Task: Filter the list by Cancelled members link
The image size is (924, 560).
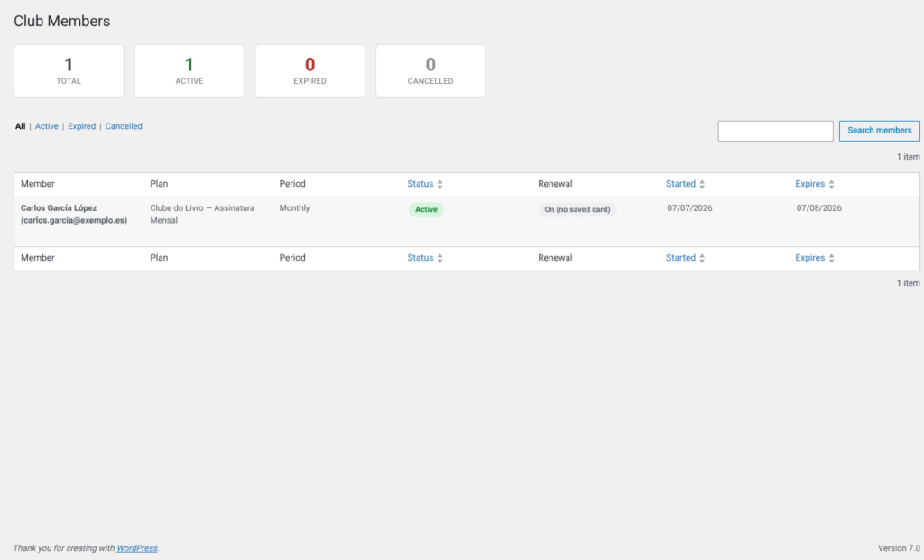Action: [124, 126]
